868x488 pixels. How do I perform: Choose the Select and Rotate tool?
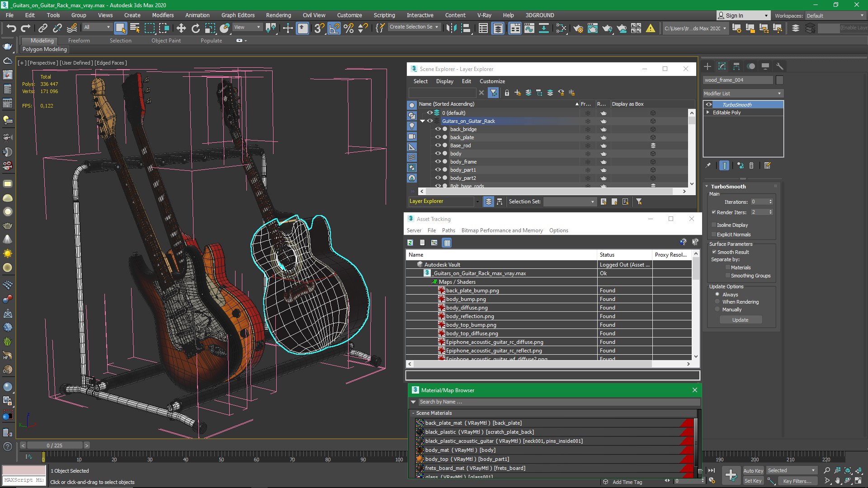click(195, 28)
